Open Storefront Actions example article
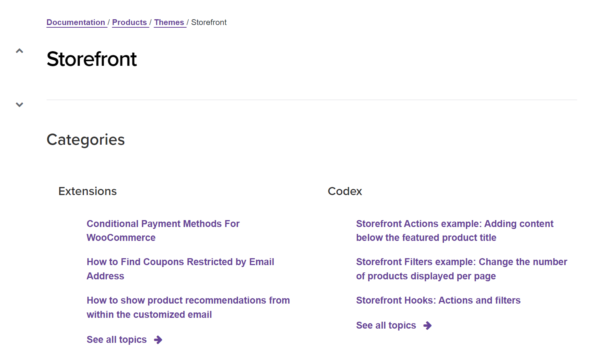This screenshot has width=611, height=364. pyautogui.click(x=455, y=230)
